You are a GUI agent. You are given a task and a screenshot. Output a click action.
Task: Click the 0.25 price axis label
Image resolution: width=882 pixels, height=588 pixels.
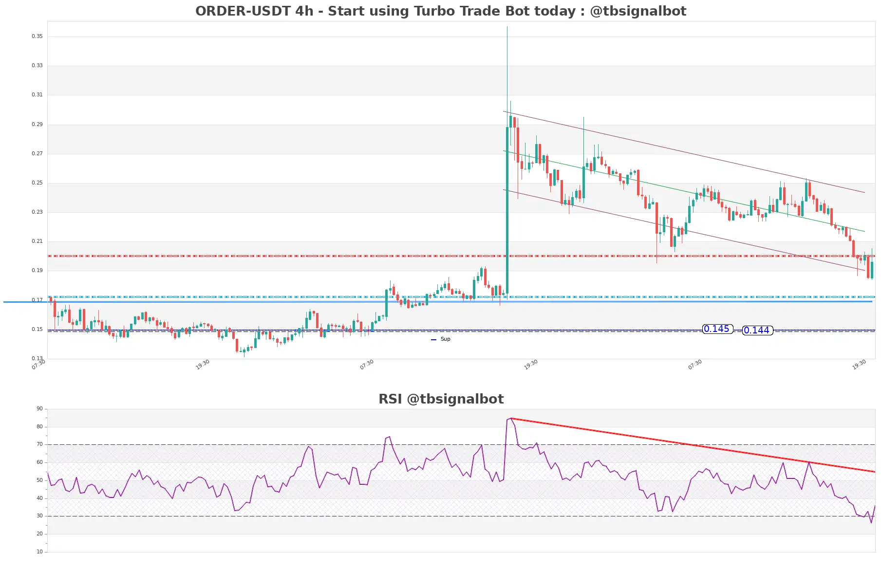click(x=37, y=183)
